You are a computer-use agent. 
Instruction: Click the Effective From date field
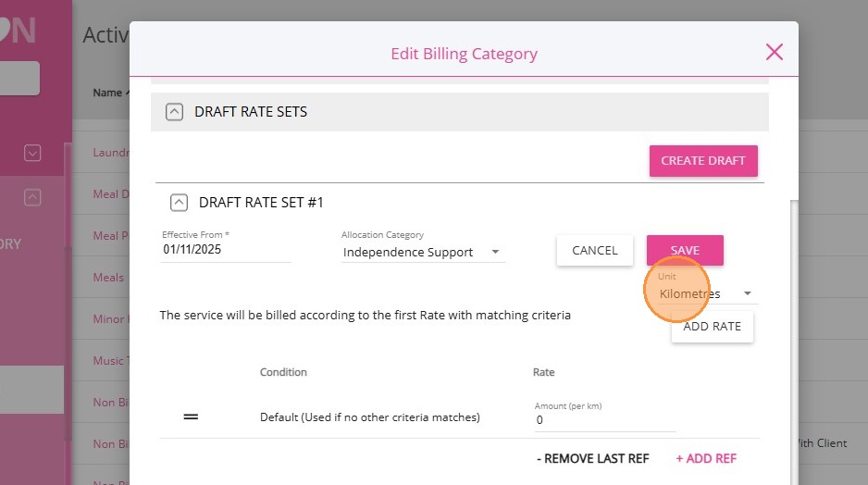pos(226,250)
